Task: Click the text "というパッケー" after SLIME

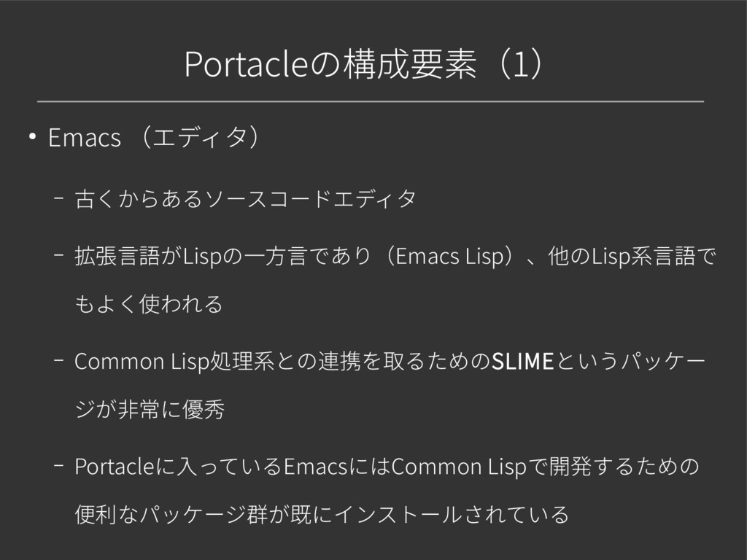Action: pos(630,360)
